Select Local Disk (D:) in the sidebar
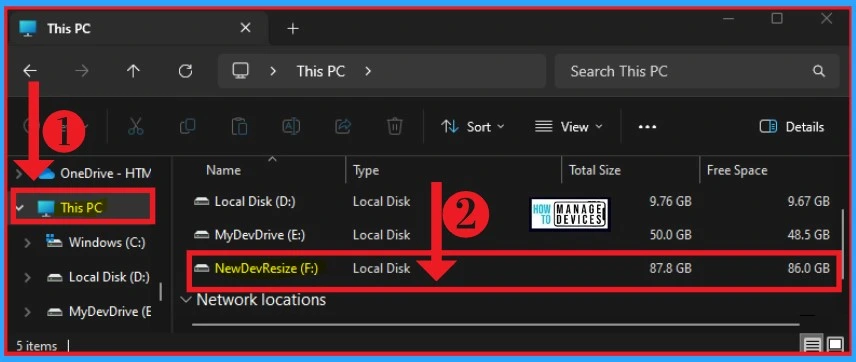 click(x=109, y=277)
